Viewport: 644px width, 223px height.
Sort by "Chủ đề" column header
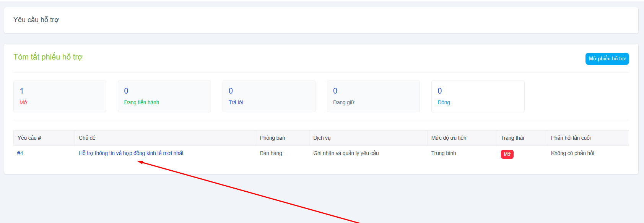pyautogui.click(x=87, y=138)
